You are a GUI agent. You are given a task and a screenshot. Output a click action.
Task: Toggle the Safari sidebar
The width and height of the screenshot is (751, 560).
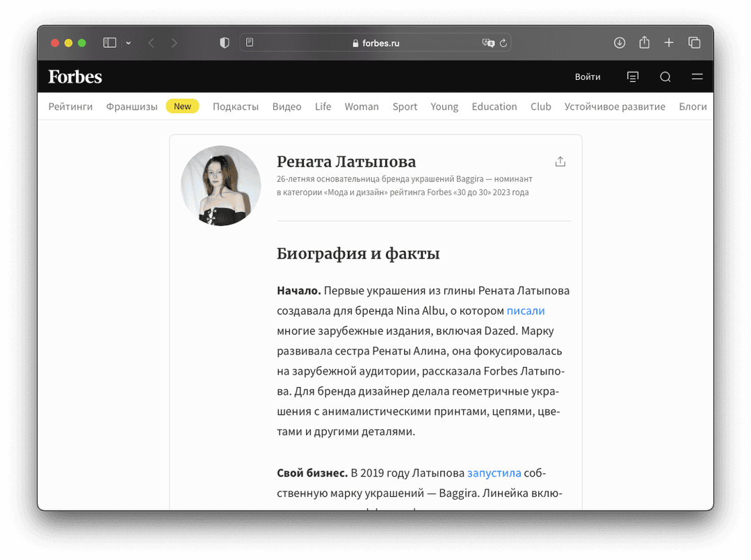pos(110,43)
